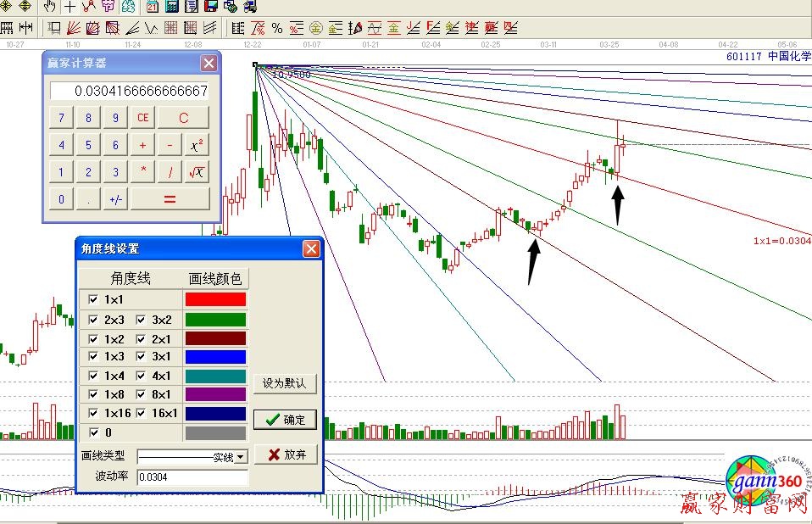Screen dimensions: 812x524
Task: Choose the fan angle lines drawing tool
Action: [x=74, y=28]
